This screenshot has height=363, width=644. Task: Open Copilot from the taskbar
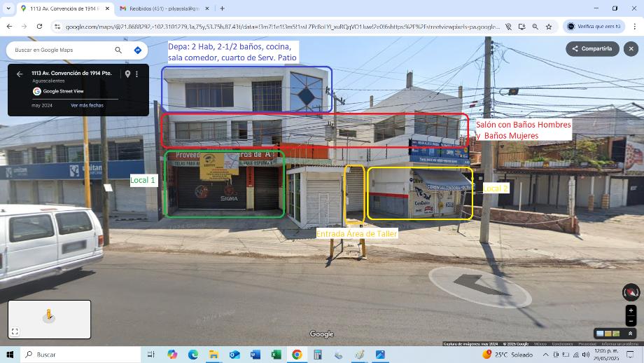click(172, 355)
